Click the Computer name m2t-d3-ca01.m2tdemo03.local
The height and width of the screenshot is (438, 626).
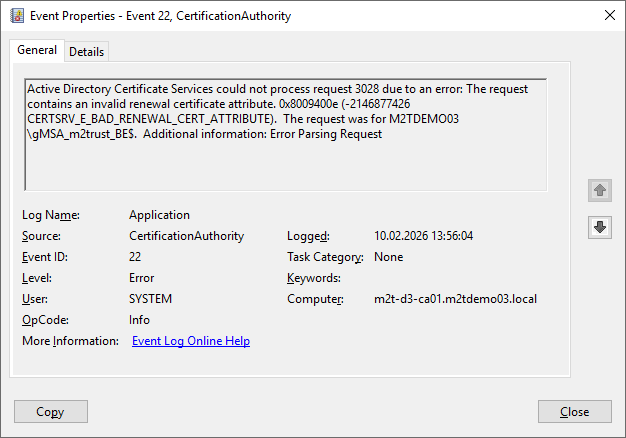[455, 299]
